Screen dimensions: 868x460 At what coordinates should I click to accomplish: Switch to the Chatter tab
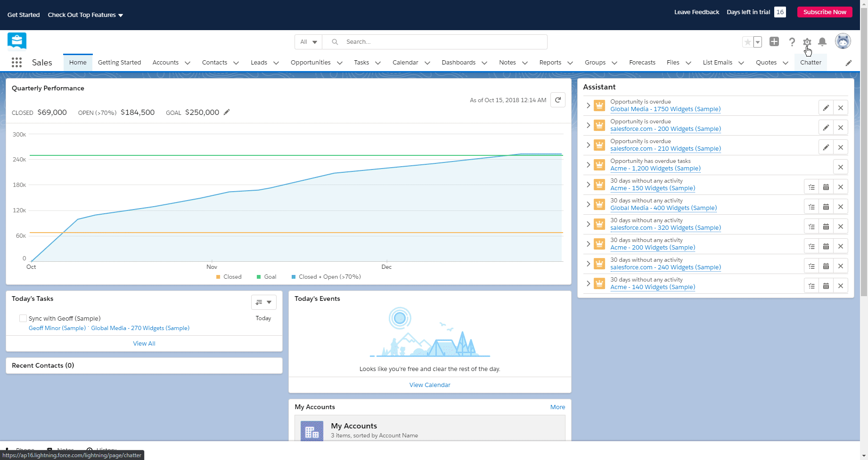click(x=810, y=62)
